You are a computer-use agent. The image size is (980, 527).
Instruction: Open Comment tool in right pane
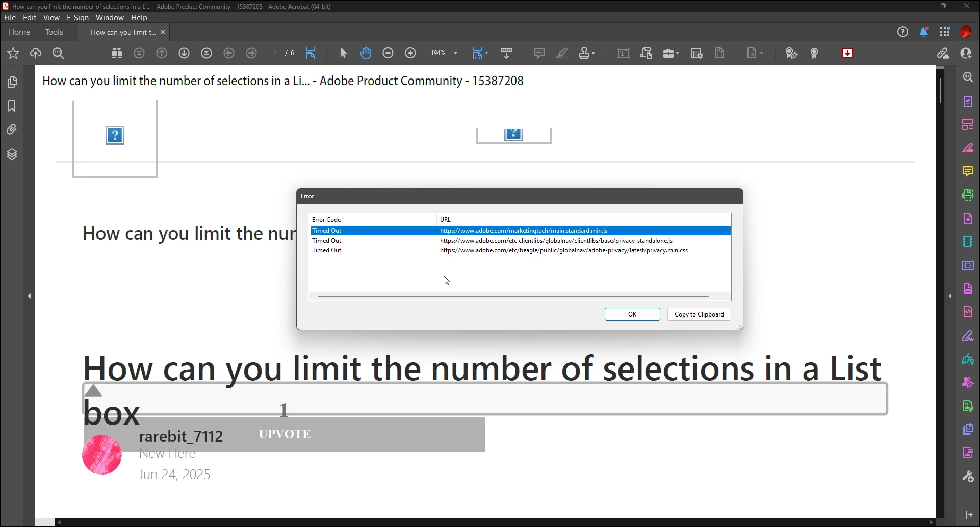tap(968, 171)
